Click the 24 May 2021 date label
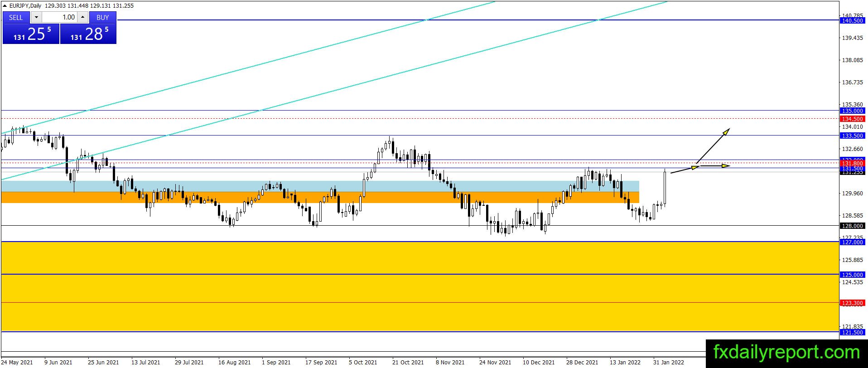868x368 pixels. [17, 363]
